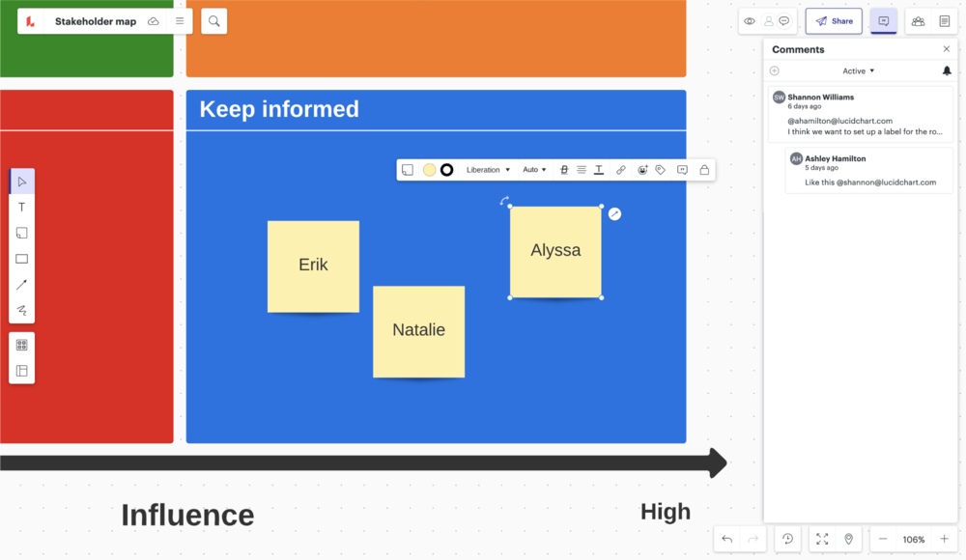Toggle comment notifications bell
Screen dimensions: 966x560
[947, 70]
